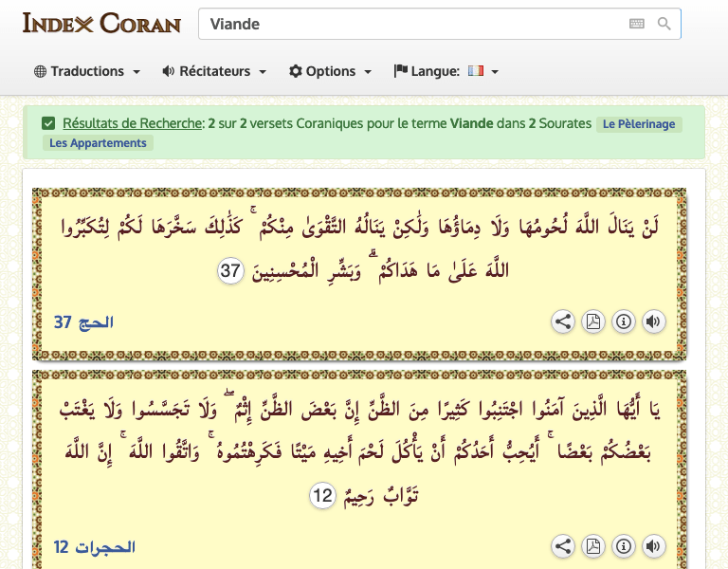
Task: Select the Le Pèlerinage surah tag
Action: pyautogui.click(x=639, y=123)
